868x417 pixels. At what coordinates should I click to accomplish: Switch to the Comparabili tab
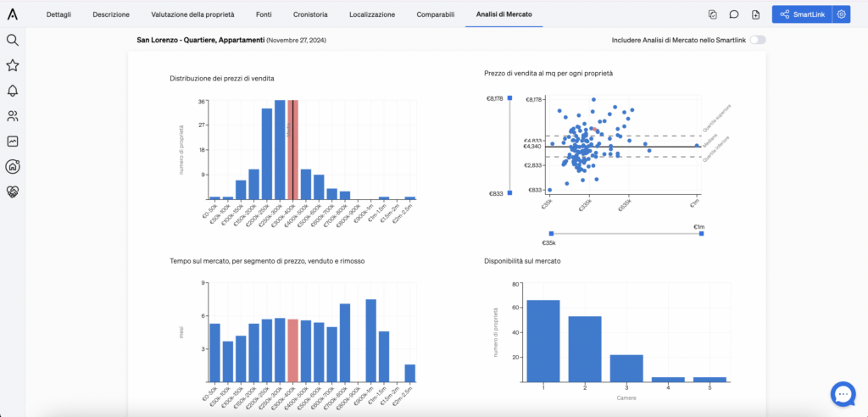click(437, 14)
